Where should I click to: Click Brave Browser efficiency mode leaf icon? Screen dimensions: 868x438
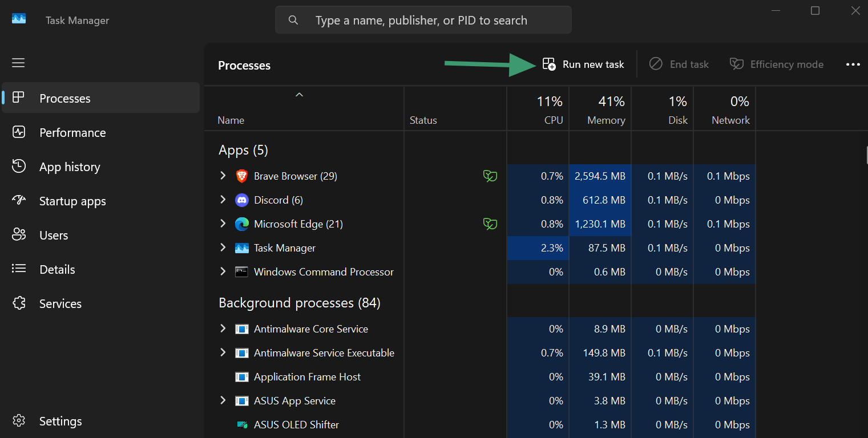click(x=490, y=176)
